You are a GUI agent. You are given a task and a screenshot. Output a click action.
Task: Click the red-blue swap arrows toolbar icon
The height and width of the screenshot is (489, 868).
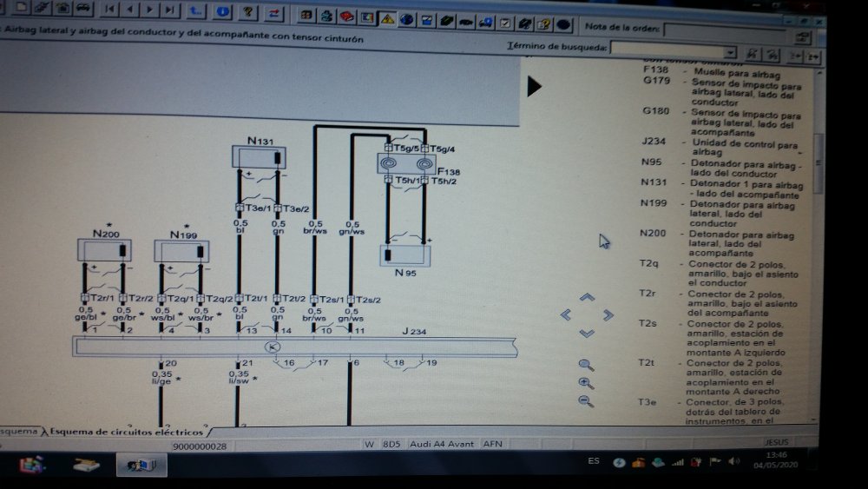(273, 13)
